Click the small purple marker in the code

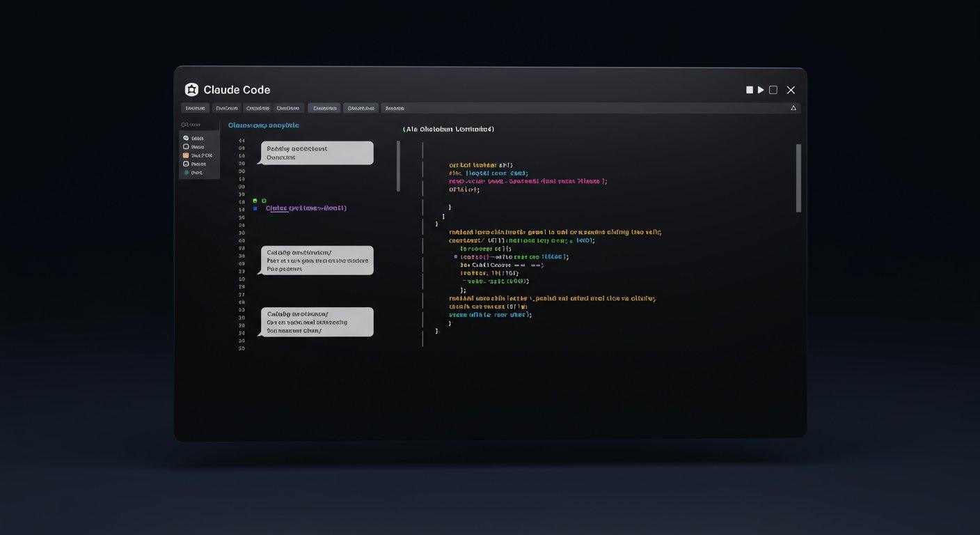455,256
